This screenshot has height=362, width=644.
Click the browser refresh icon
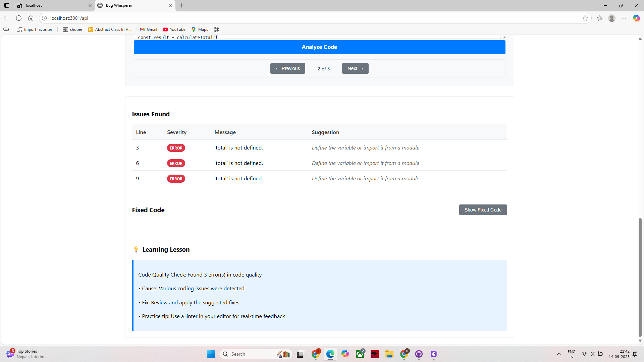pyautogui.click(x=19, y=18)
